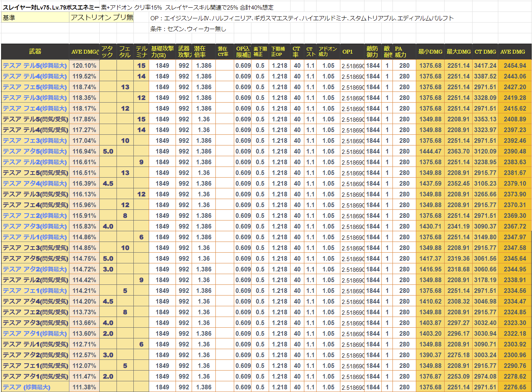This screenshot has height=392, width=532.
Task: Open the テスア アタ5(妙舞最大) link
Action: click(35, 151)
